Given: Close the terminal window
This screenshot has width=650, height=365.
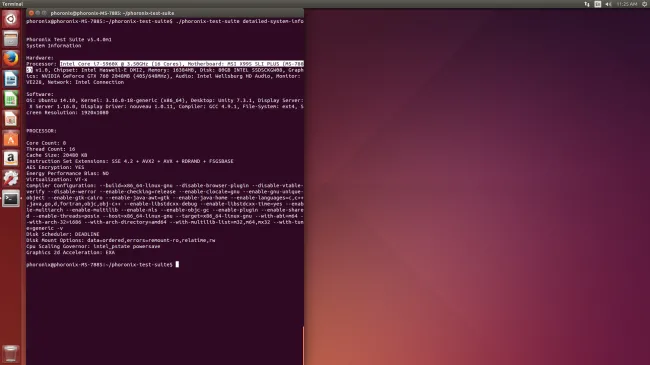Looking at the screenshot, I should (31, 13).
